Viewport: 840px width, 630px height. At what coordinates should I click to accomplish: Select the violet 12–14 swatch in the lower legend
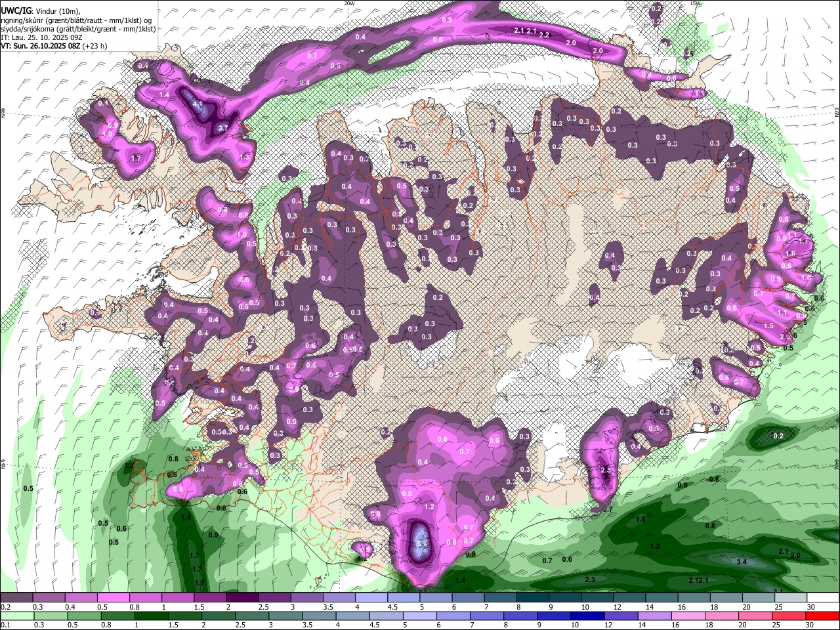(x=620, y=616)
